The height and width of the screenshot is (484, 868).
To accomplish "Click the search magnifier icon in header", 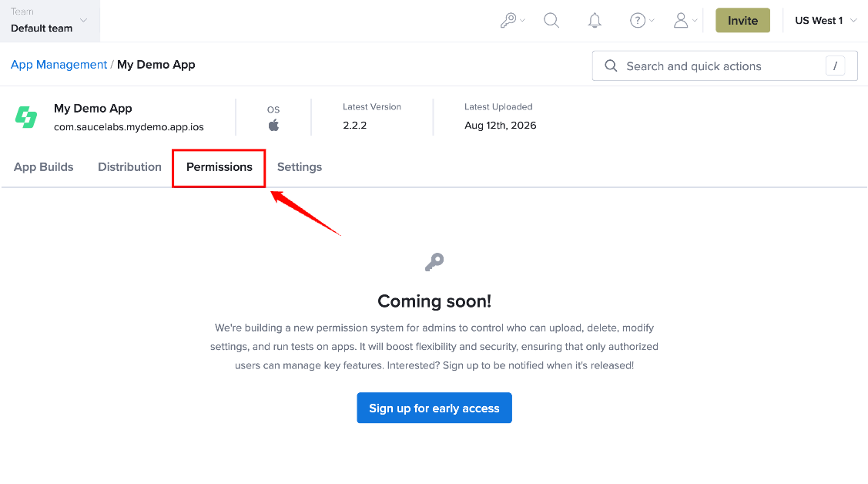I will tap(551, 21).
